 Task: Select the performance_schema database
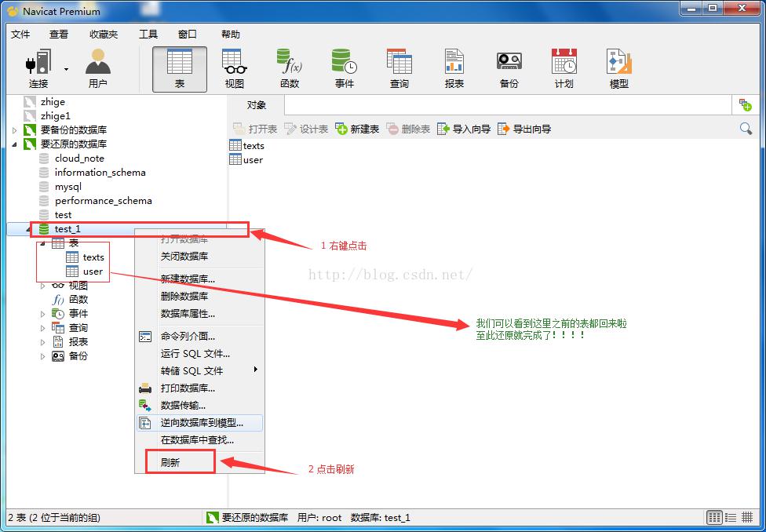pos(103,201)
